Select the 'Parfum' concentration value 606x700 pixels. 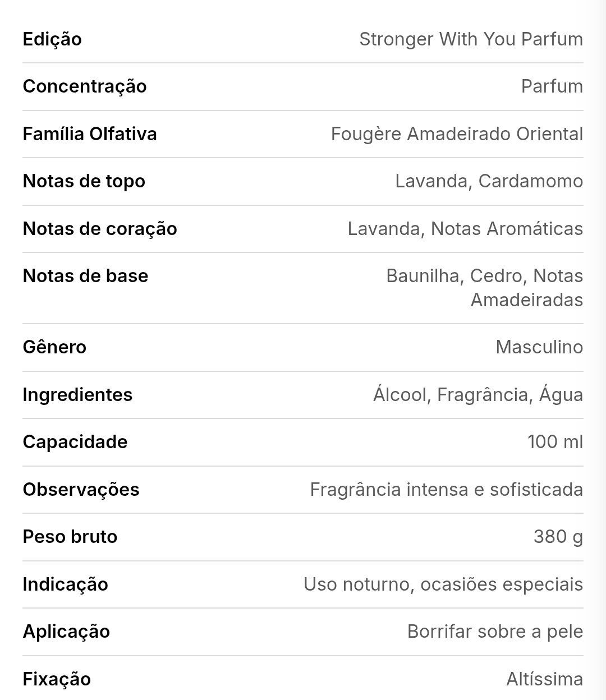point(552,86)
